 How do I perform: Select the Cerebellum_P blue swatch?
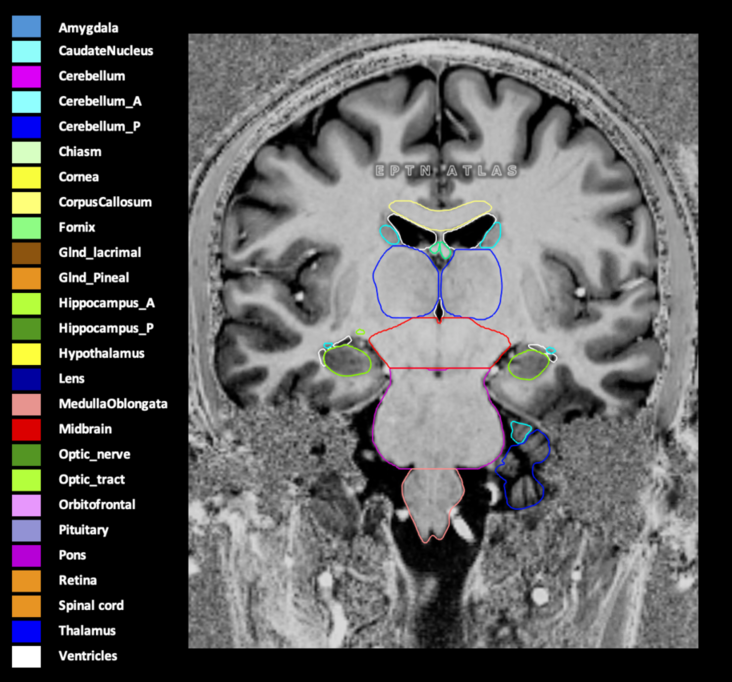coord(26,127)
